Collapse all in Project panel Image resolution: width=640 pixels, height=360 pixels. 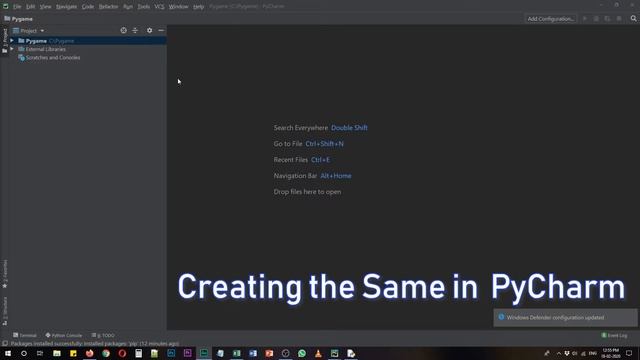(x=135, y=30)
